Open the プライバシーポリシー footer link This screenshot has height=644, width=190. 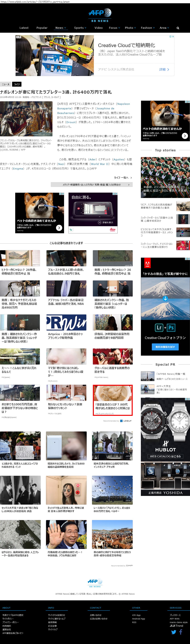pyautogui.click(x=10, y=622)
